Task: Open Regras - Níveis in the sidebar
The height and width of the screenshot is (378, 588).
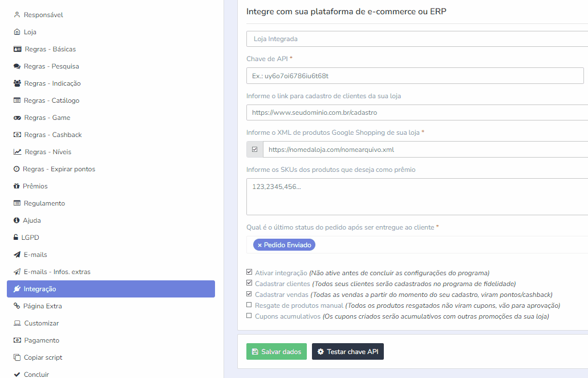Action: point(111,152)
